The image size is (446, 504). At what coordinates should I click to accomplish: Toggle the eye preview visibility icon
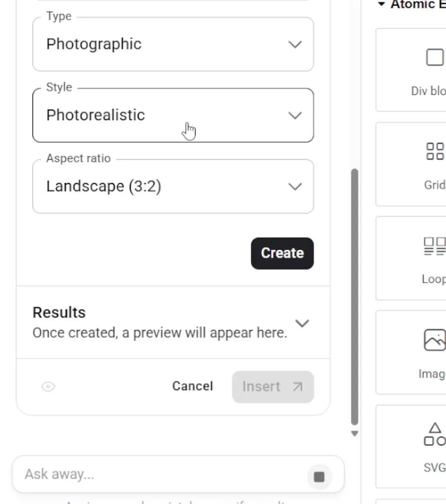coord(48,386)
